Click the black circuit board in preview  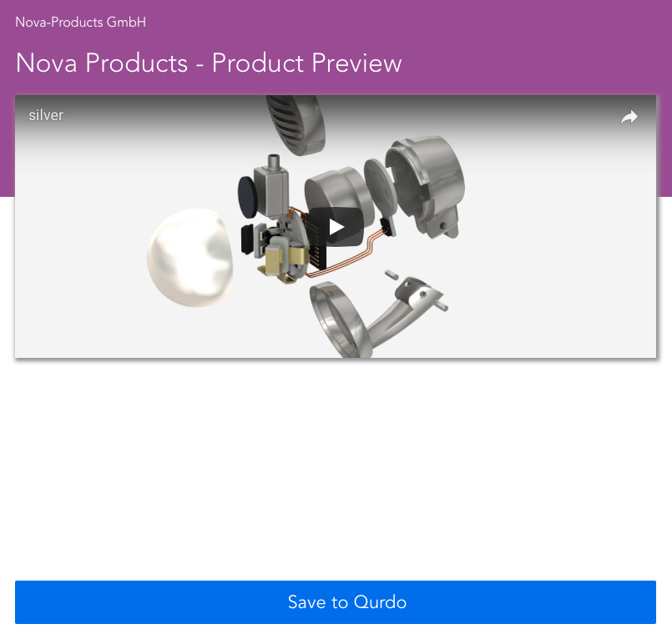pyautogui.click(x=316, y=242)
